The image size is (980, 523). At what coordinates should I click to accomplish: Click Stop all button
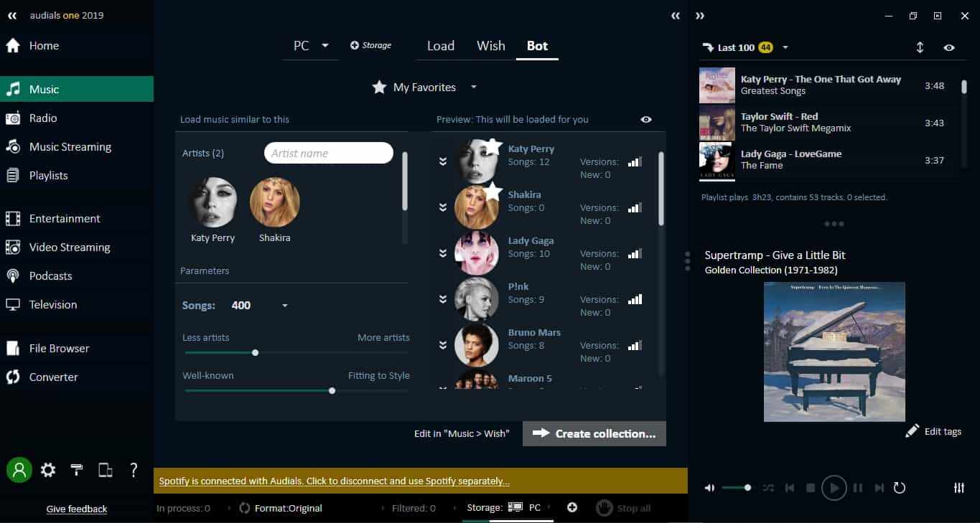pos(623,508)
